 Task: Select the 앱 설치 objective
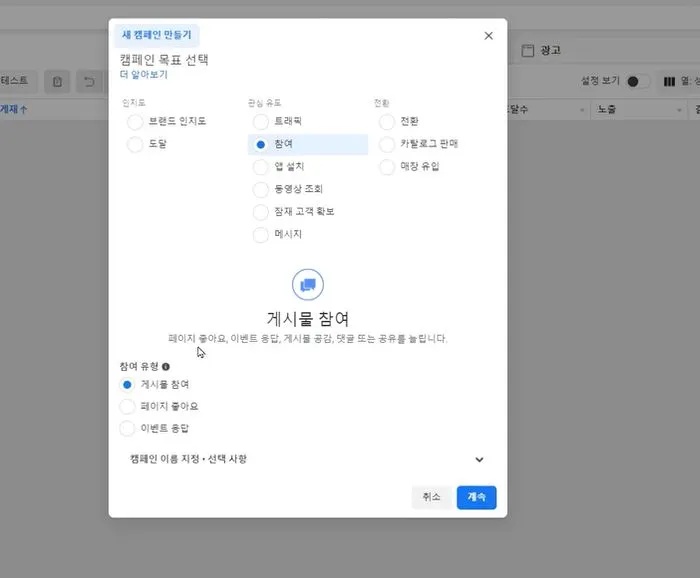(261, 167)
